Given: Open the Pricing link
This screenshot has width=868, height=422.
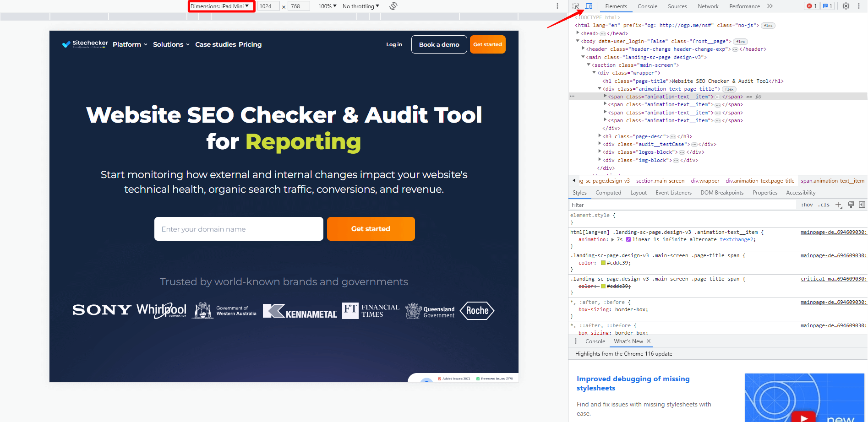Looking at the screenshot, I should pyautogui.click(x=250, y=44).
